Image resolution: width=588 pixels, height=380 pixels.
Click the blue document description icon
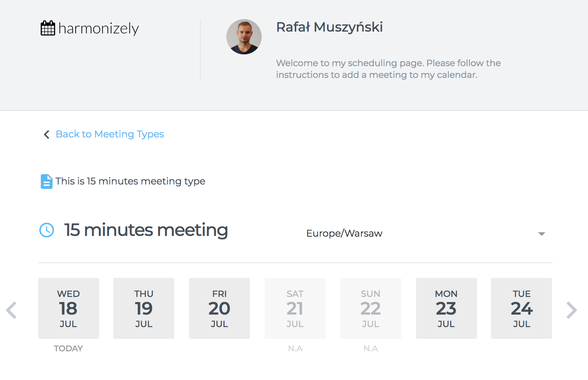[46, 181]
